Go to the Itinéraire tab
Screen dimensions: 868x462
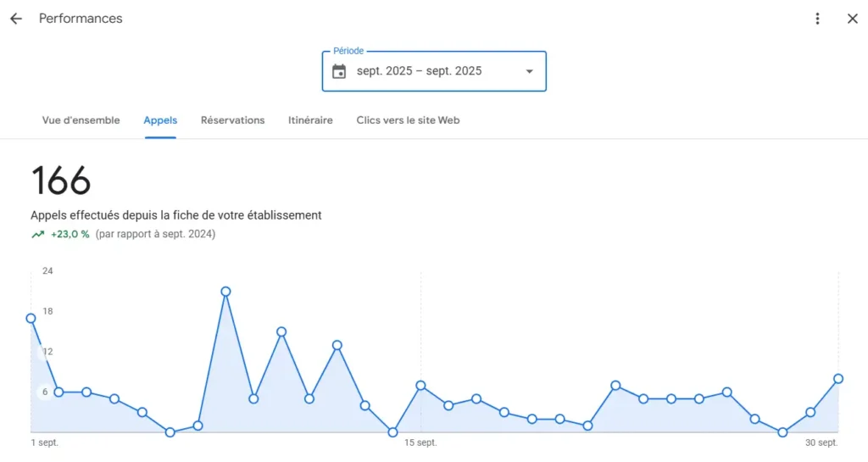[310, 120]
